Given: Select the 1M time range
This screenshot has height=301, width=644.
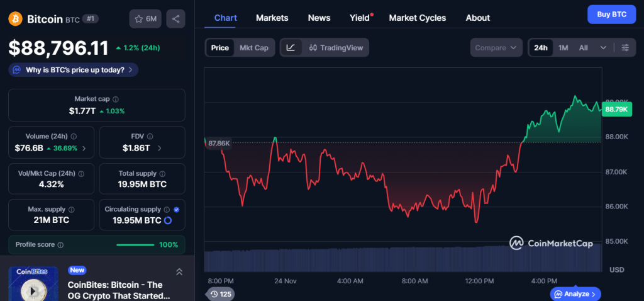Looking at the screenshot, I should point(563,48).
